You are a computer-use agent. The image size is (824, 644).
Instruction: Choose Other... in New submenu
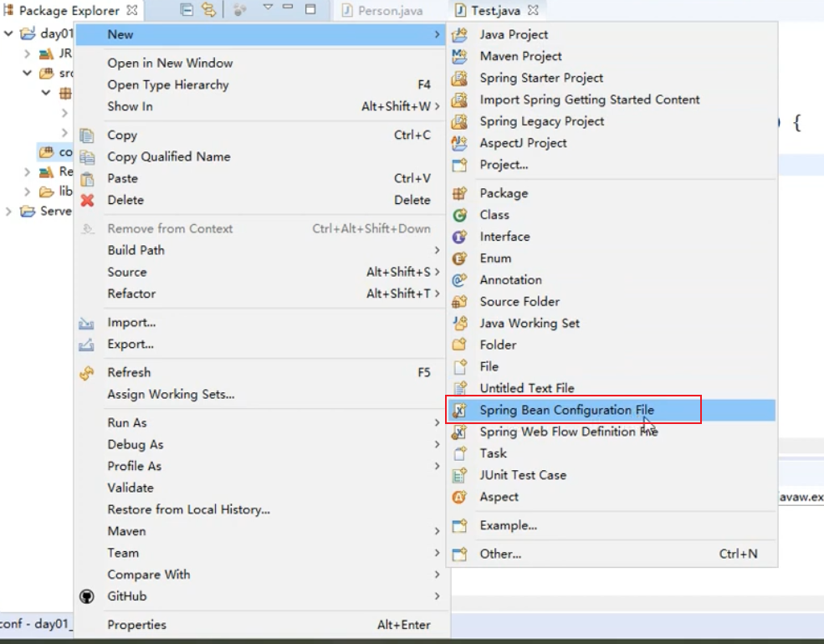click(x=612, y=555)
